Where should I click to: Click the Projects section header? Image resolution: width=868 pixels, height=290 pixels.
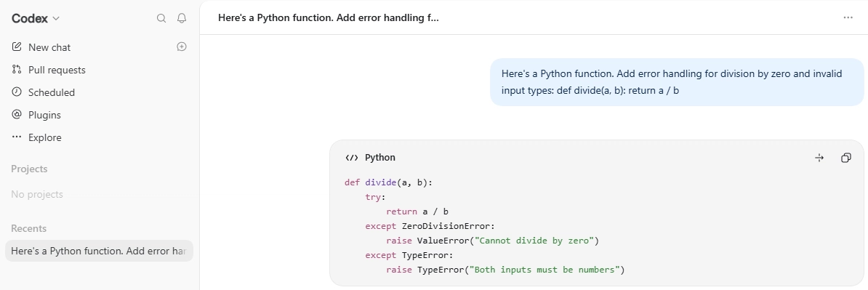[x=29, y=169]
